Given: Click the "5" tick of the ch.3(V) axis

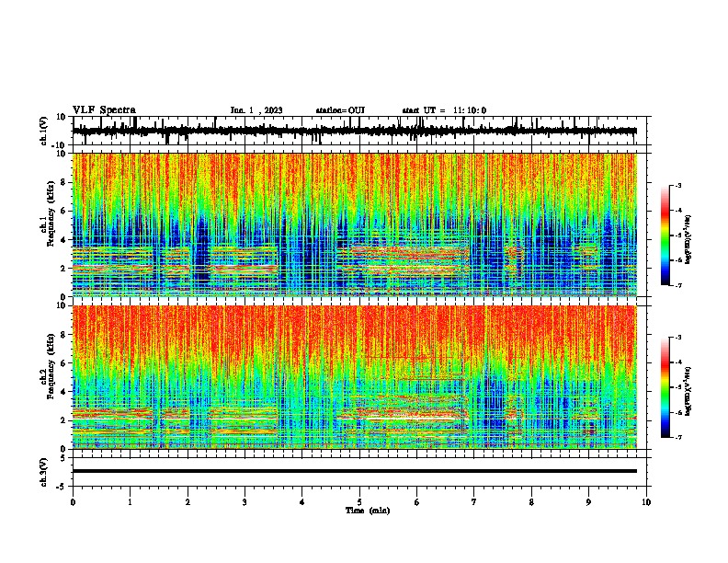Looking at the screenshot, I should click(64, 458).
